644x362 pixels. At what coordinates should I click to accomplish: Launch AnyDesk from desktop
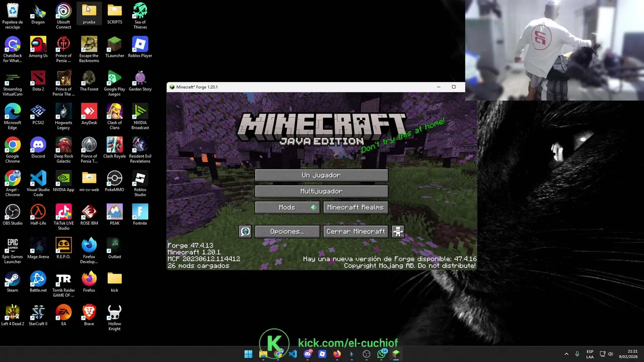89,115
